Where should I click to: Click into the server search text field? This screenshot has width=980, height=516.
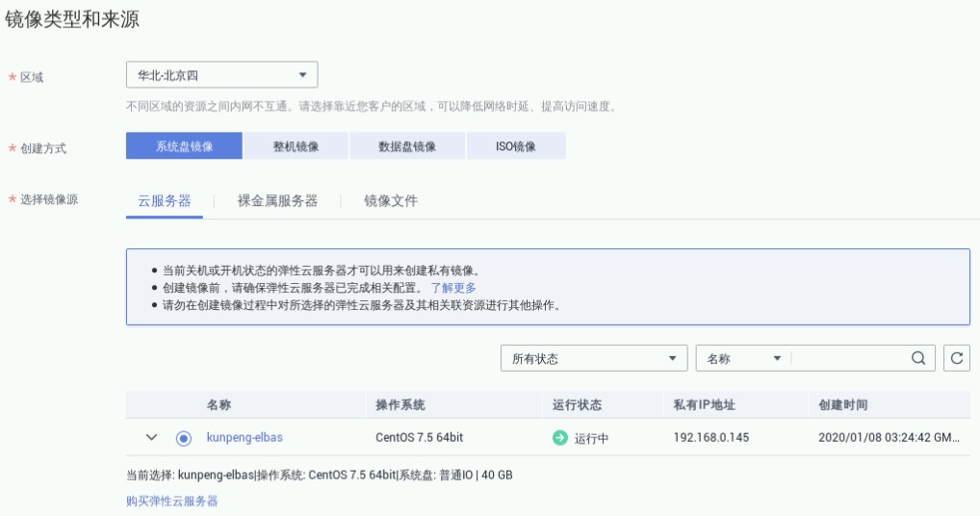(x=847, y=358)
